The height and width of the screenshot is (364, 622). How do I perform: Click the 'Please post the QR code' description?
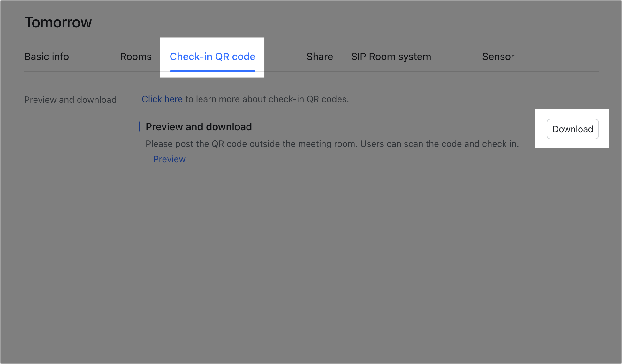pos(251,144)
